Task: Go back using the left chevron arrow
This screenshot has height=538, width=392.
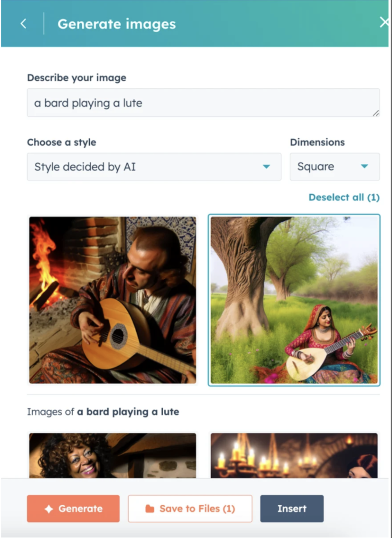Action: point(23,24)
